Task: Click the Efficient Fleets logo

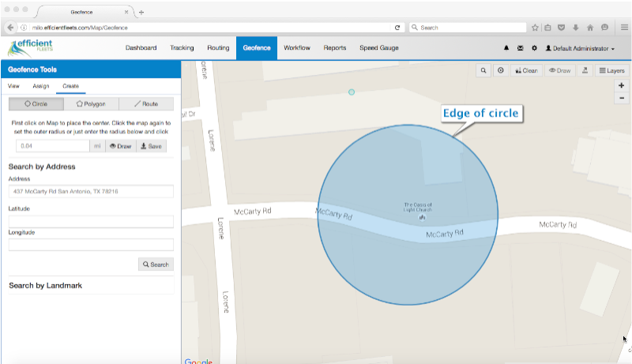Action: (31, 48)
